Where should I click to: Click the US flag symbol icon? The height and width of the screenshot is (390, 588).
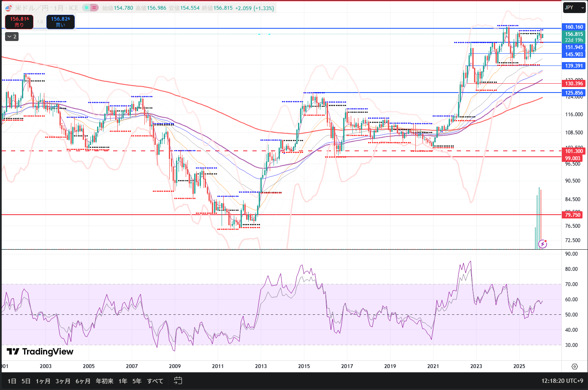coord(8,8)
